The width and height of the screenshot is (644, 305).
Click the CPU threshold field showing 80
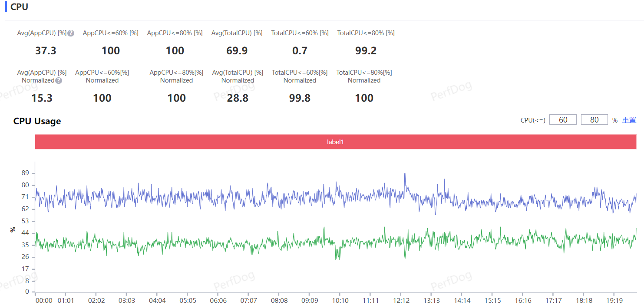coord(594,120)
